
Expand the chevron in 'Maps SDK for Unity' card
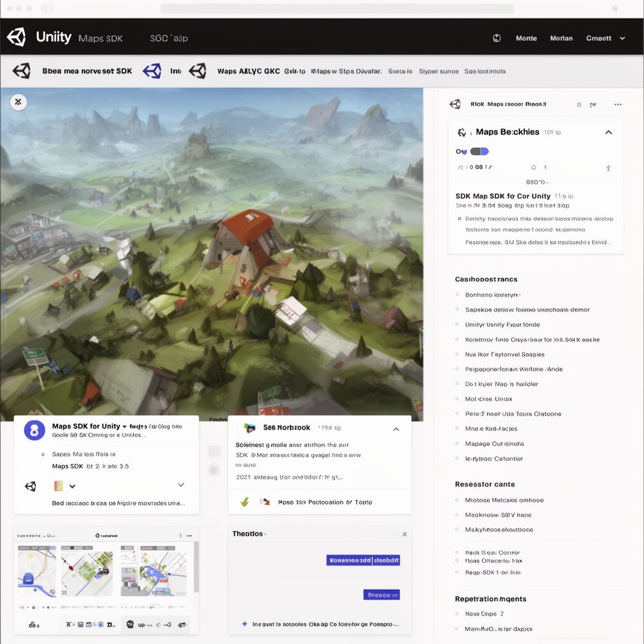(180, 485)
